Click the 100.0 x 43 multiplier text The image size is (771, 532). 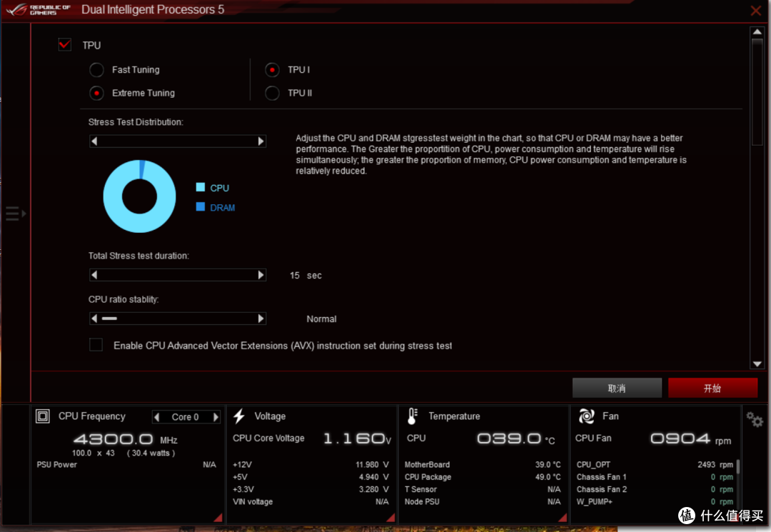pyautogui.click(x=94, y=453)
